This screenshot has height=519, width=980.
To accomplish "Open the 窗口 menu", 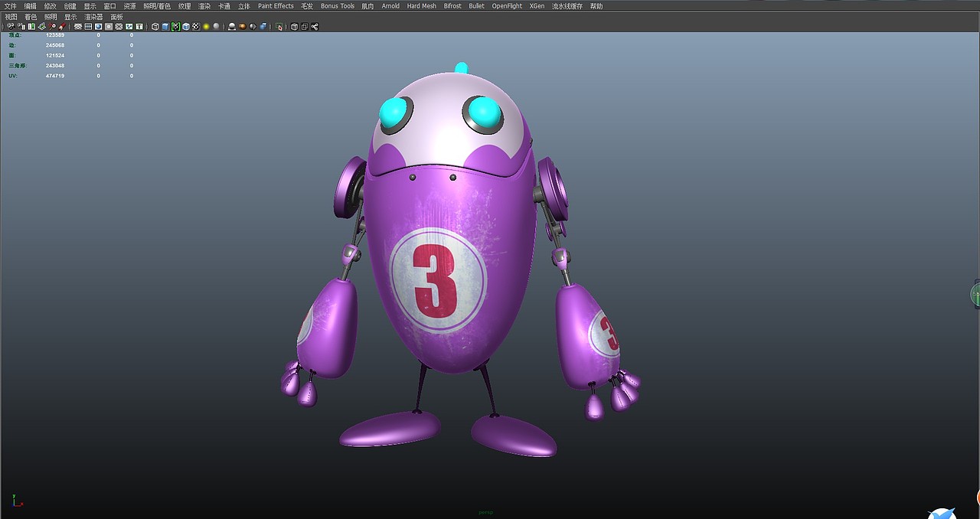I will tap(109, 5).
